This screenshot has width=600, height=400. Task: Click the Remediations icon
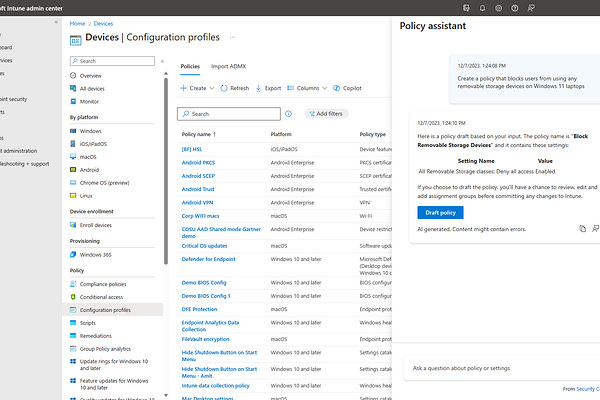pos(73,336)
